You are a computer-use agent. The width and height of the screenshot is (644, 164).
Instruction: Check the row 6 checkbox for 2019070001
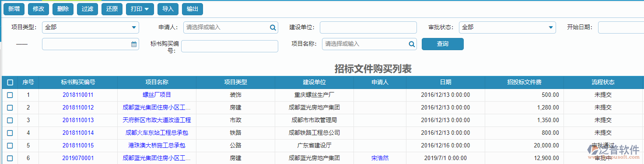click(10, 158)
